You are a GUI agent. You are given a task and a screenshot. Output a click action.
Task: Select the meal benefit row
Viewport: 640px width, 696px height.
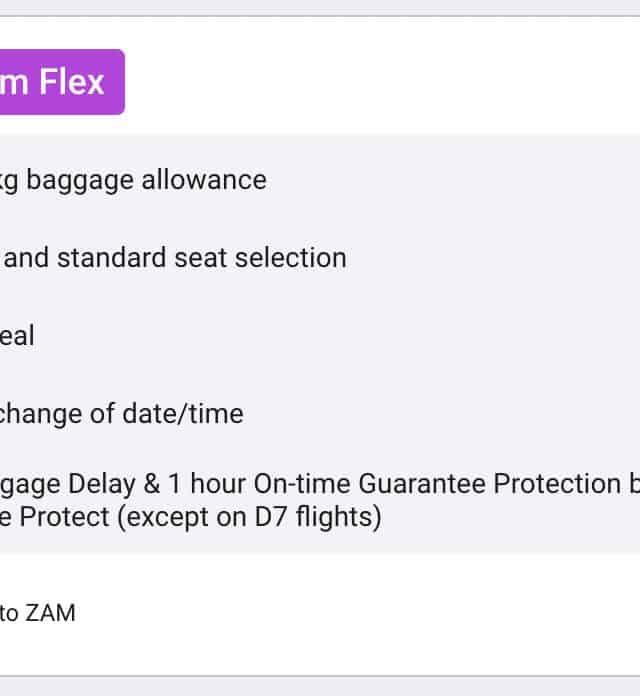tap(17, 336)
